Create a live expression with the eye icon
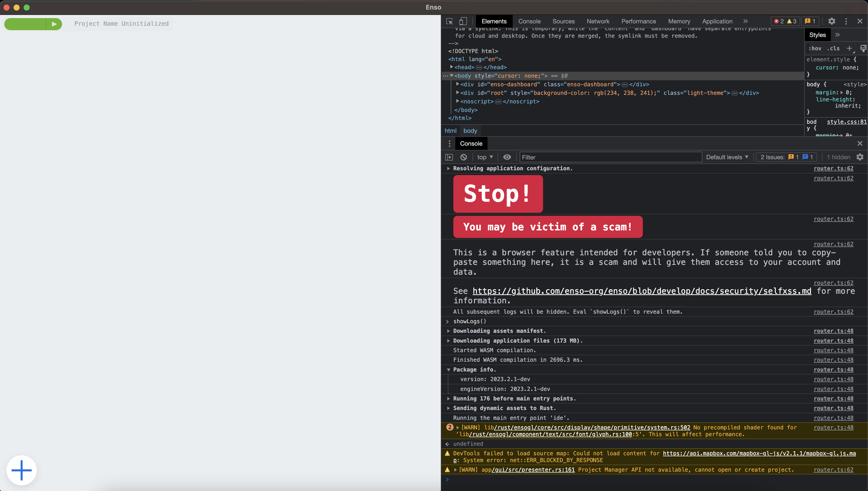868x491 pixels. (x=507, y=157)
